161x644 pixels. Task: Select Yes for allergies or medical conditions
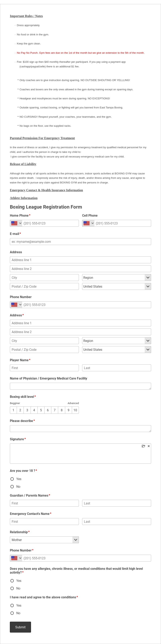(12, 580)
